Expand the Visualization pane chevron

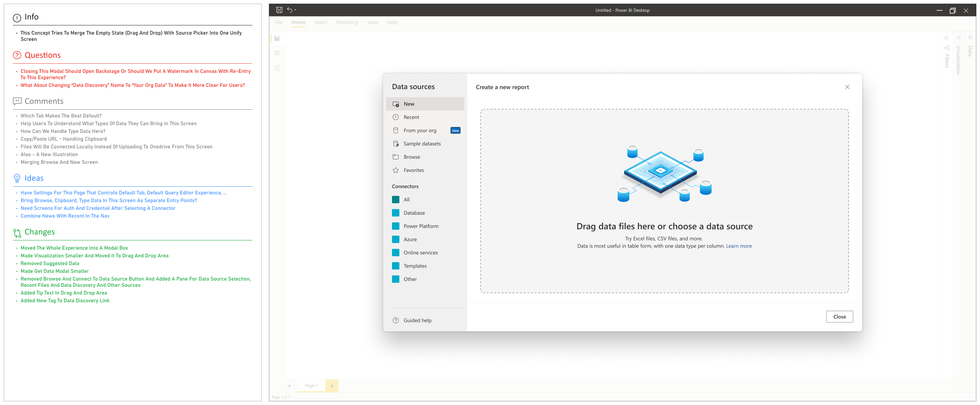tap(958, 38)
